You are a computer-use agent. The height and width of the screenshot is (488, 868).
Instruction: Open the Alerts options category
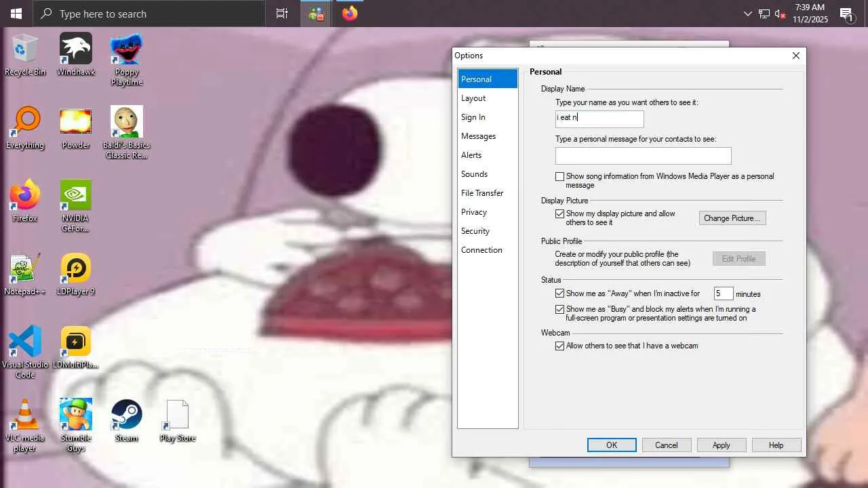pos(488,155)
